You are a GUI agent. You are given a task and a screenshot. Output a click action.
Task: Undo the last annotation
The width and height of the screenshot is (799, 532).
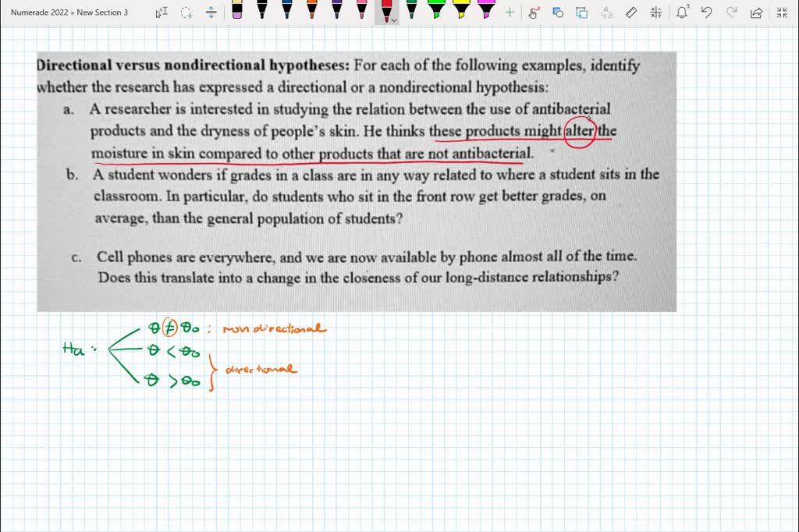coord(708,12)
